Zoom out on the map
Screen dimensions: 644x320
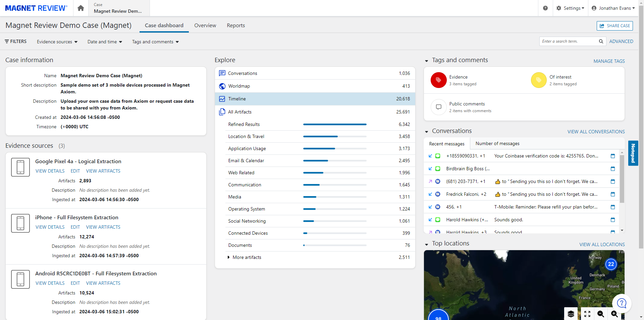point(601,314)
